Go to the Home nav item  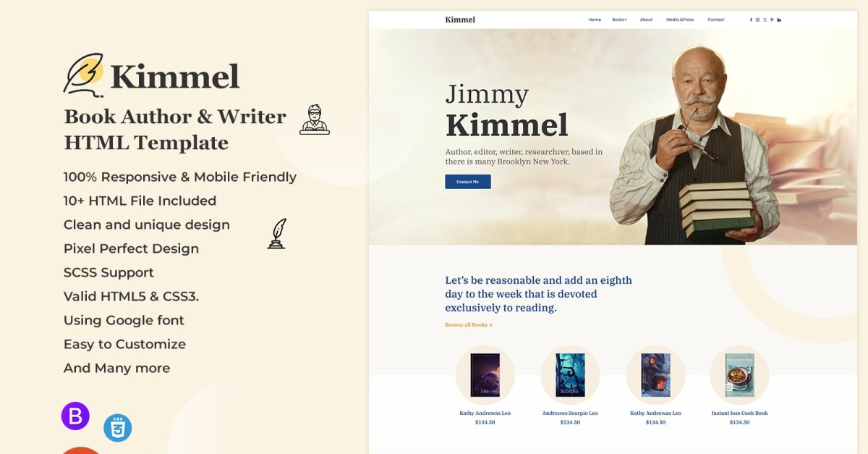(x=595, y=20)
